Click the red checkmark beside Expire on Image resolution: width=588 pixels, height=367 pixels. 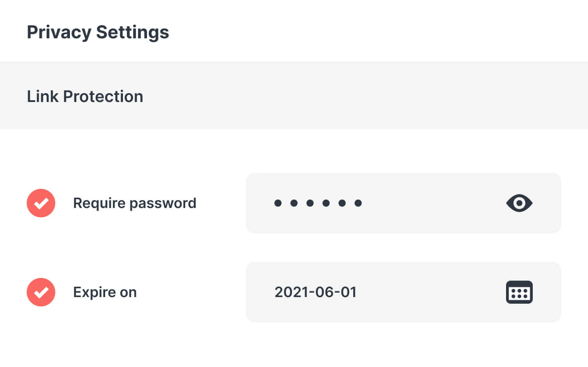coord(41,292)
